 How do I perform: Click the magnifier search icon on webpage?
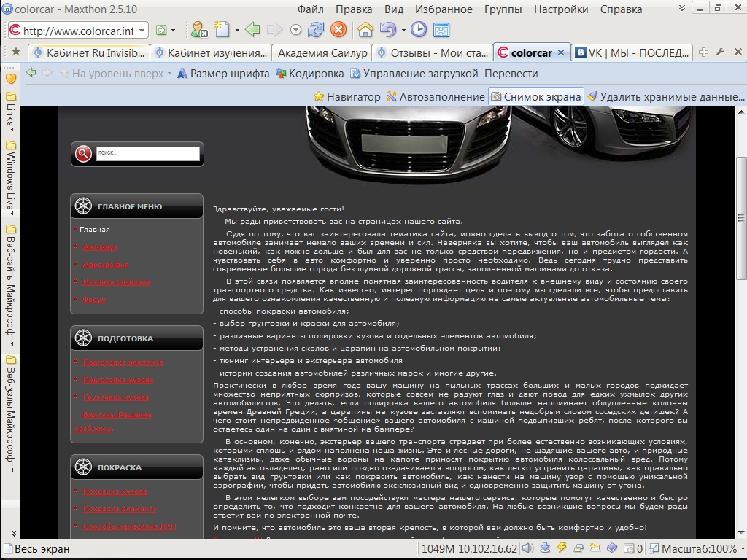tap(84, 154)
